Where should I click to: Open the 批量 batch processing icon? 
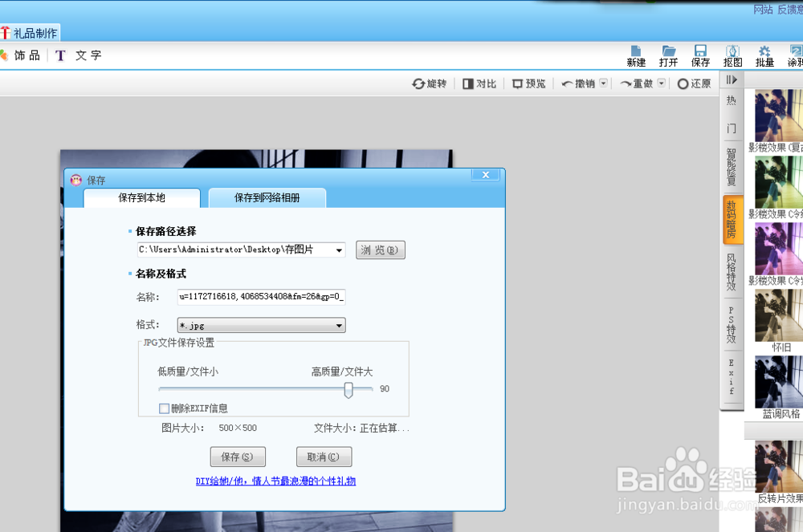point(764,56)
